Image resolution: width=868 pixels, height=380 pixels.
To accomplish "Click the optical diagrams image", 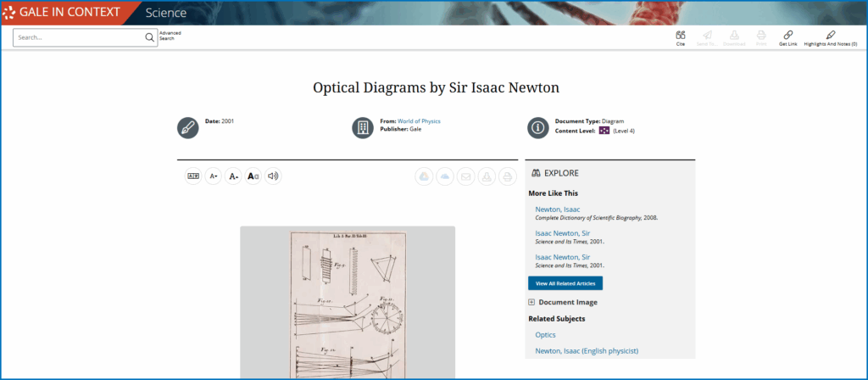I will coord(347,302).
